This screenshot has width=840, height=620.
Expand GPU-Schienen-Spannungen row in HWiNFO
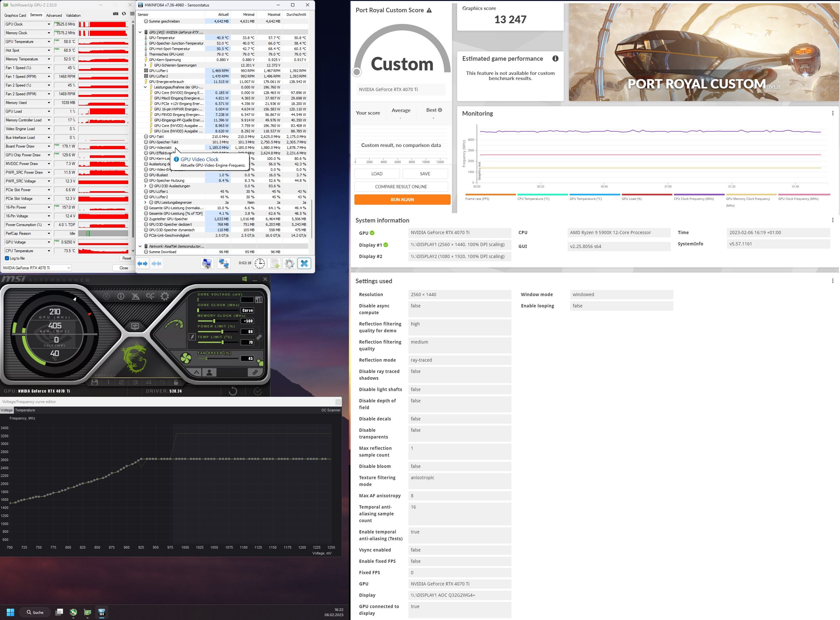(x=145, y=65)
